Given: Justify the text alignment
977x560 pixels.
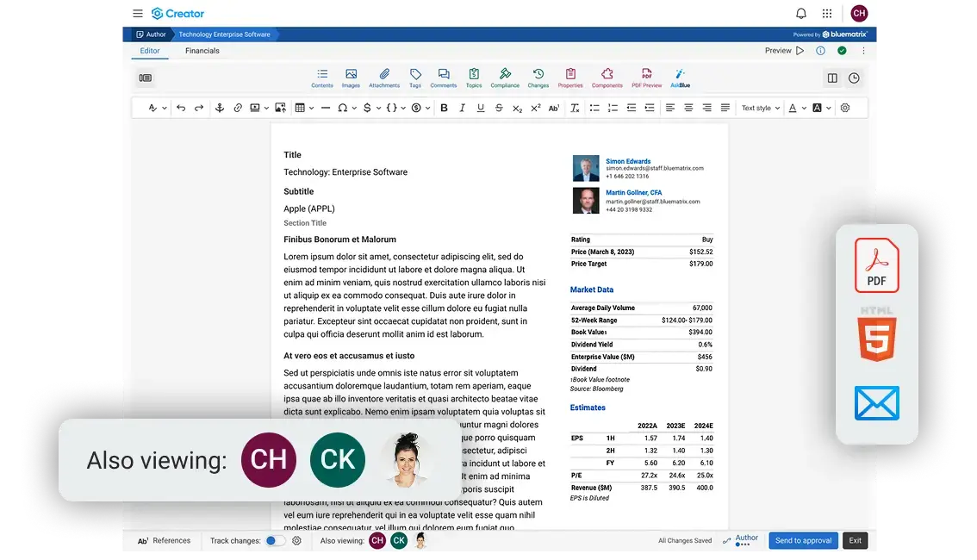Looking at the screenshot, I should [725, 108].
